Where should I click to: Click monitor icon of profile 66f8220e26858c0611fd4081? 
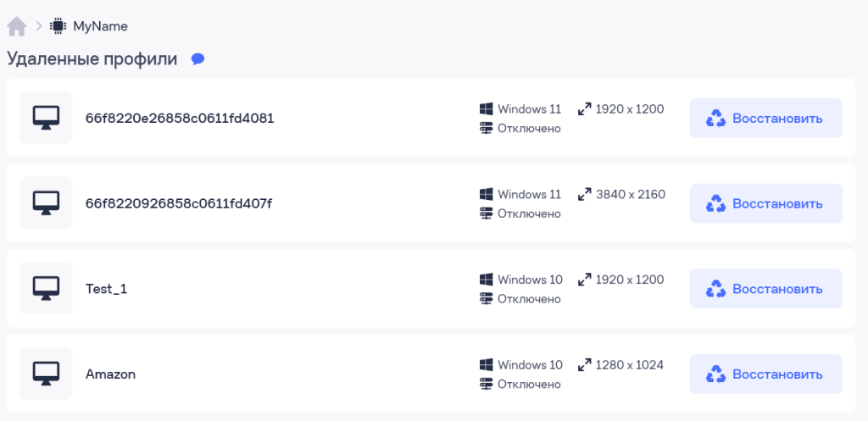pyautogui.click(x=46, y=118)
